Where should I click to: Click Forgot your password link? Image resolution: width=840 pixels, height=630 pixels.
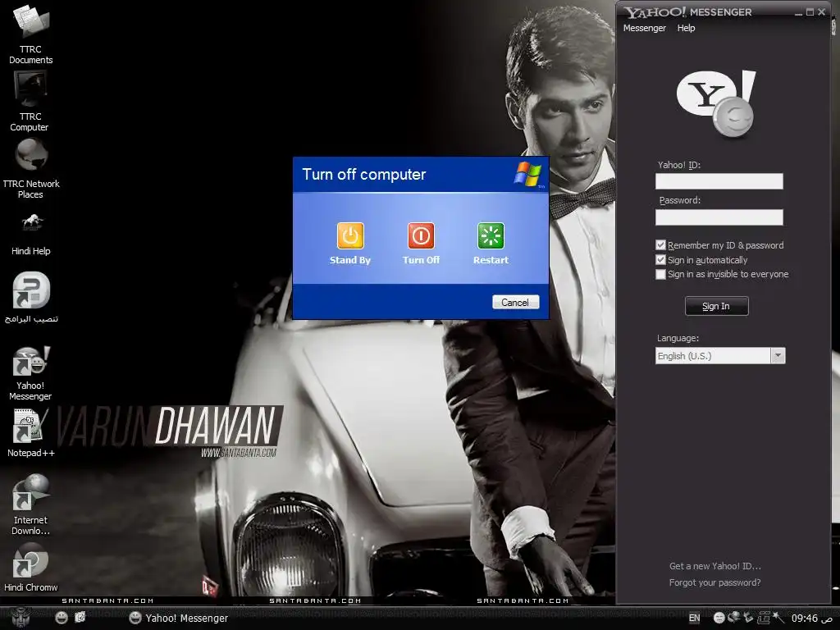[715, 582]
